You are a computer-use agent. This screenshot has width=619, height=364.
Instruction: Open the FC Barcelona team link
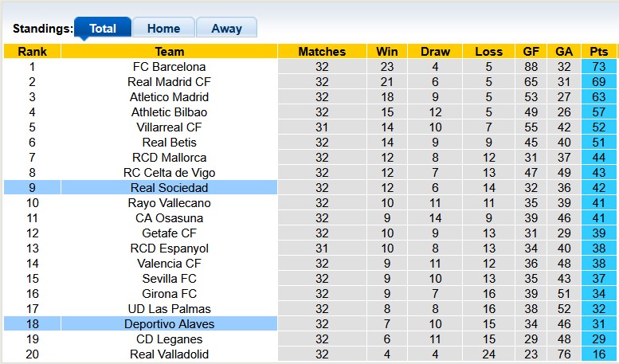[x=169, y=67]
